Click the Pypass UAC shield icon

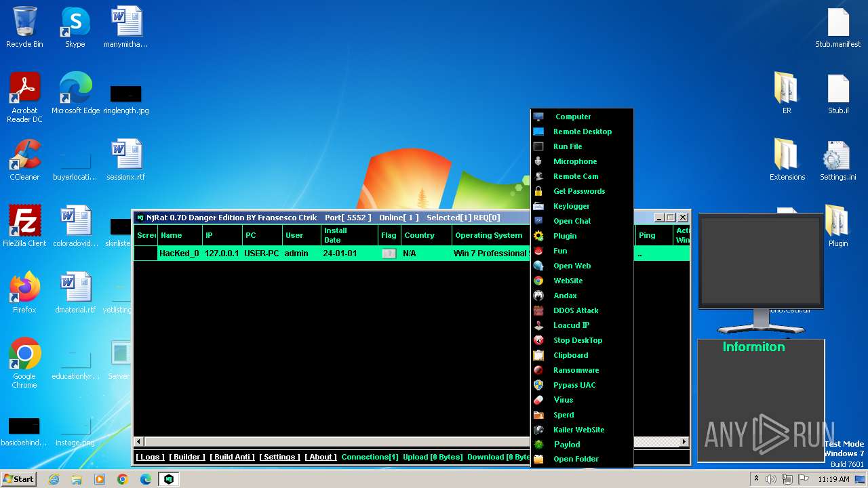pyautogui.click(x=538, y=385)
